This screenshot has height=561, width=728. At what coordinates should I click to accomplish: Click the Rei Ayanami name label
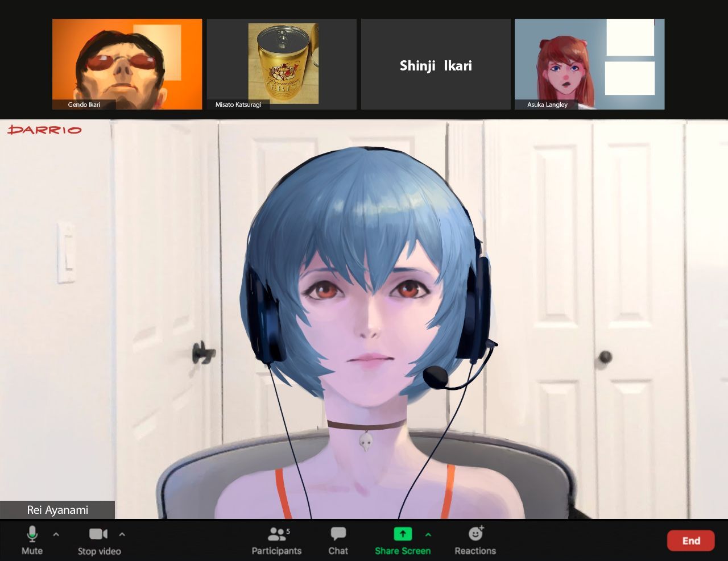click(x=57, y=510)
